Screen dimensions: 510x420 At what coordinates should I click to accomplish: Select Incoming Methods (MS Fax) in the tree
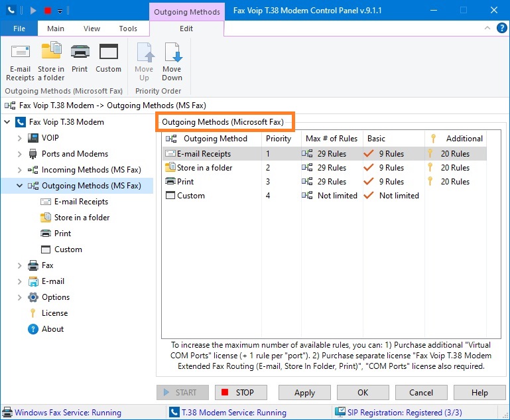coord(92,170)
